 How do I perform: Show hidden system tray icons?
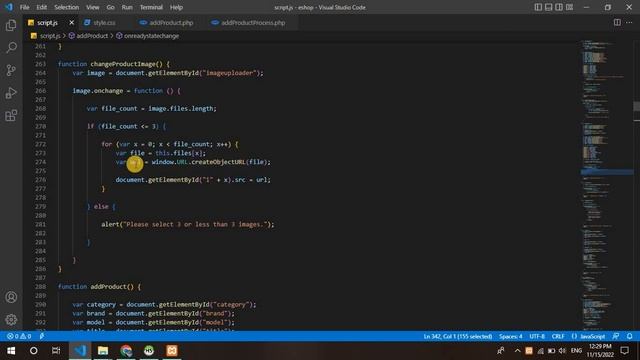pyautogui.click(x=517, y=351)
